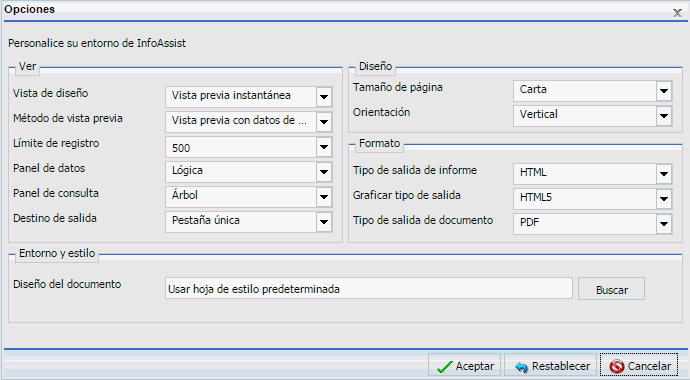Screen dimensions: 690x380
Task: Click the 'Tipo de salida de documento' label
Action: click(423, 221)
